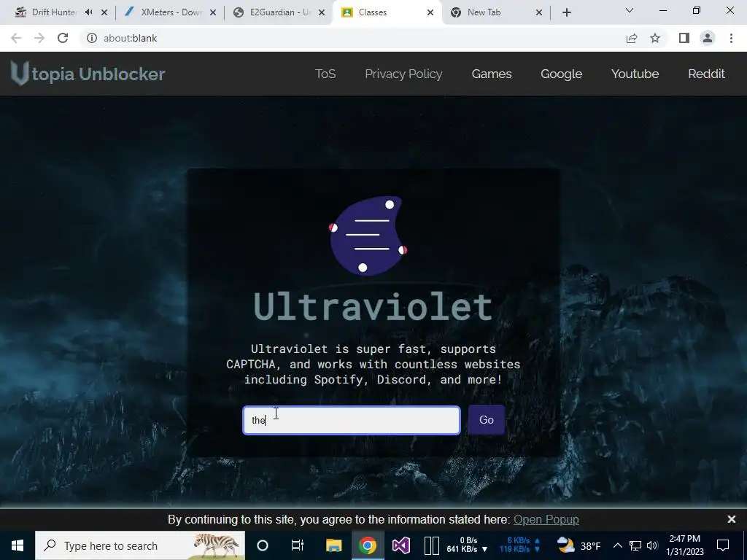Reload the current page

click(63, 38)
